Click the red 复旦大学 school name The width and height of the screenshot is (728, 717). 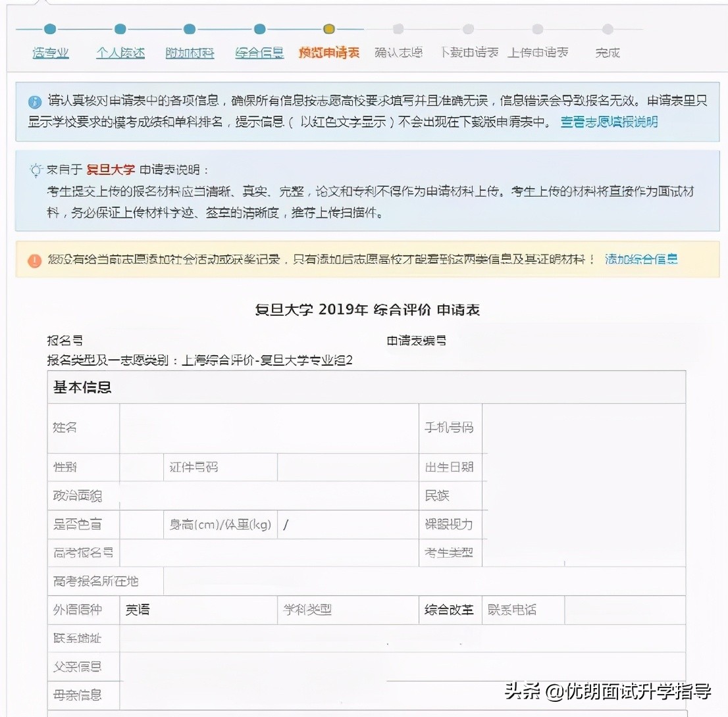tap(111, 170)
